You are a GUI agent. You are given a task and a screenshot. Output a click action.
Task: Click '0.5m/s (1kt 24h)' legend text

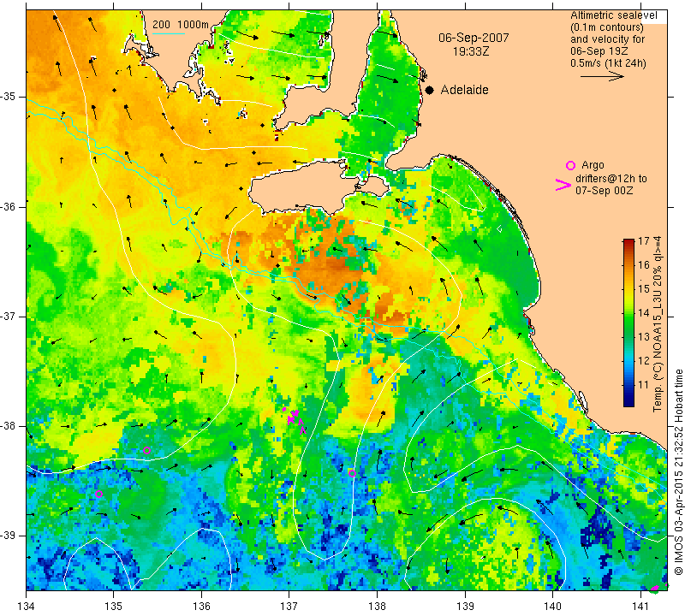(608, 63)
